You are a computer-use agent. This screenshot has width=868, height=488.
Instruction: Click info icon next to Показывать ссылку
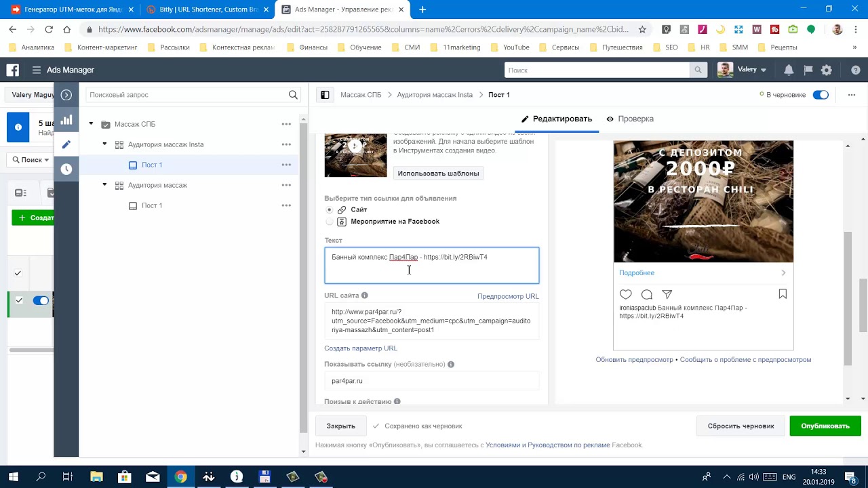point(451,365)
